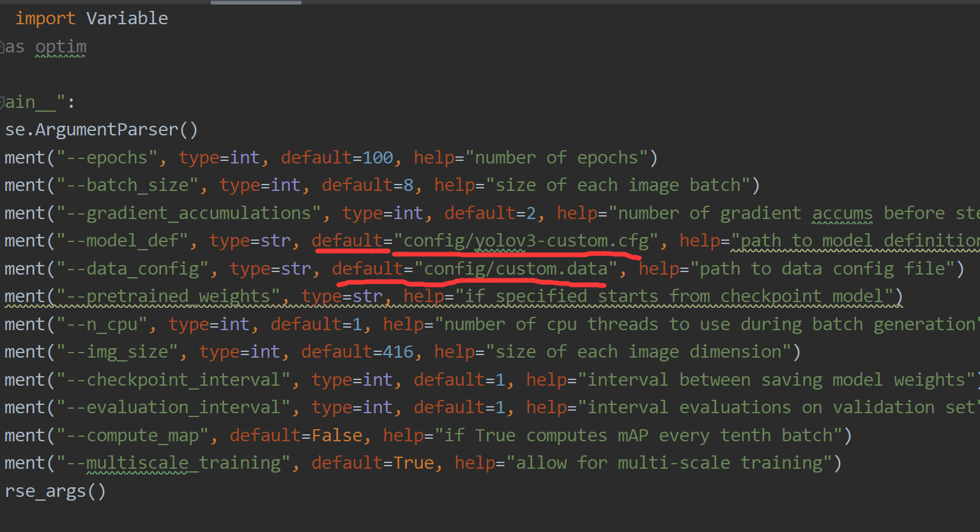Click help "size of each image dimension"
The width and height of the screenshot is (980, 532).
click(639, 352)
